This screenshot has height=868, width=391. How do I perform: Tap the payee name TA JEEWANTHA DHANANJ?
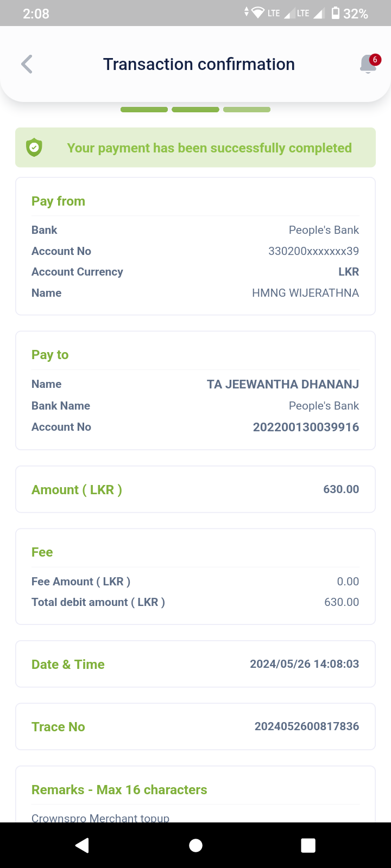pos(283,384)
